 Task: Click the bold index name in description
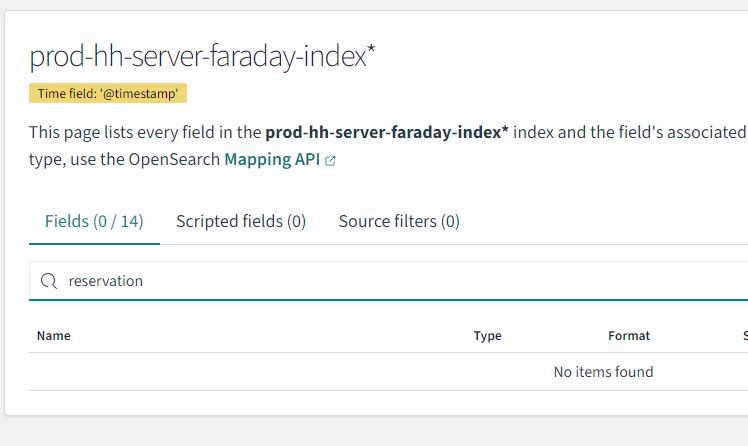tap(387, 132)
